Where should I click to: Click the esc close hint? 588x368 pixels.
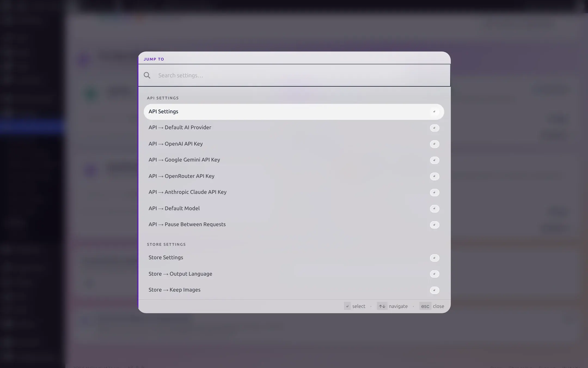tap(425, 306)
